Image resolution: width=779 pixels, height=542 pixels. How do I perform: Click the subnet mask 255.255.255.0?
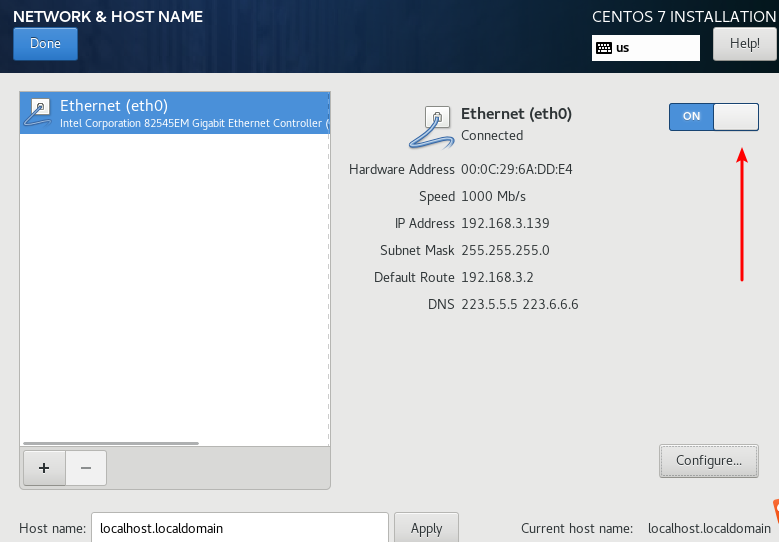505,250
